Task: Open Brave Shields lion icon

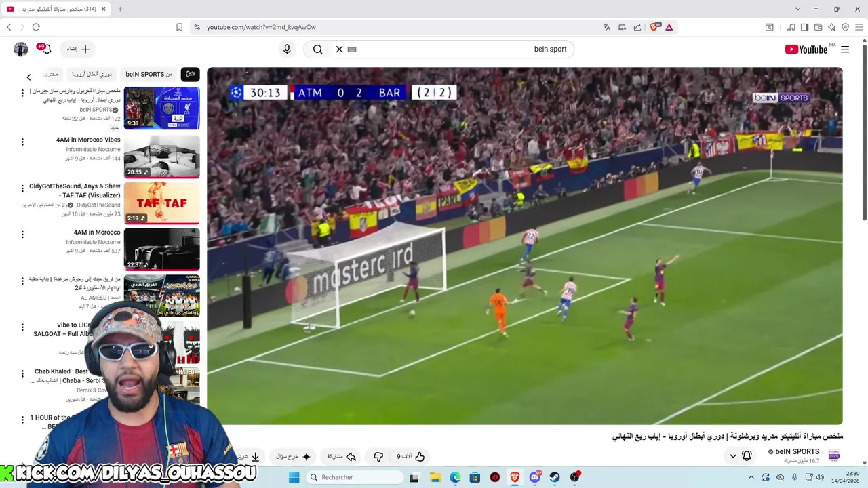Action: [654, 27]
